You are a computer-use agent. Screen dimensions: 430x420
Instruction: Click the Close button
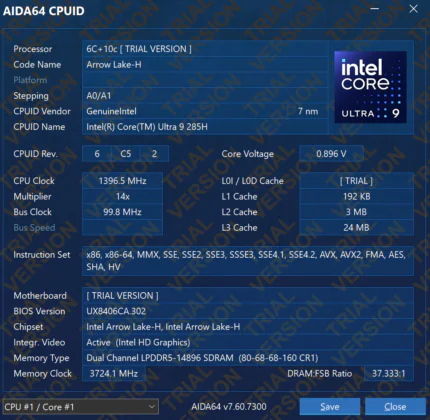[x=395, y=407]
